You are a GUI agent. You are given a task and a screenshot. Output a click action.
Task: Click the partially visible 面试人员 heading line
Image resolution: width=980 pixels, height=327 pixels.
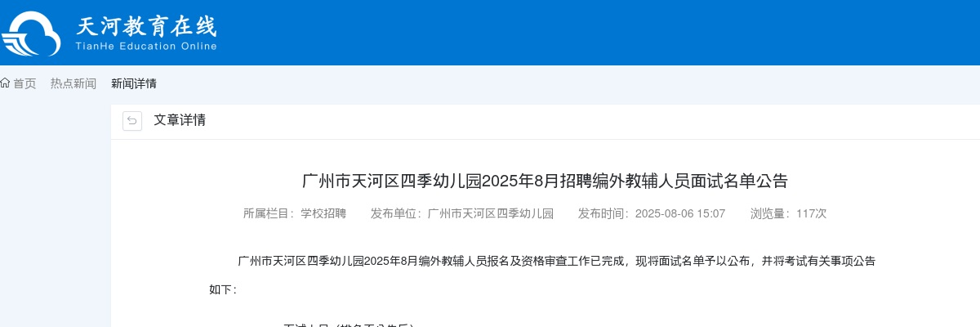point(349,325)
